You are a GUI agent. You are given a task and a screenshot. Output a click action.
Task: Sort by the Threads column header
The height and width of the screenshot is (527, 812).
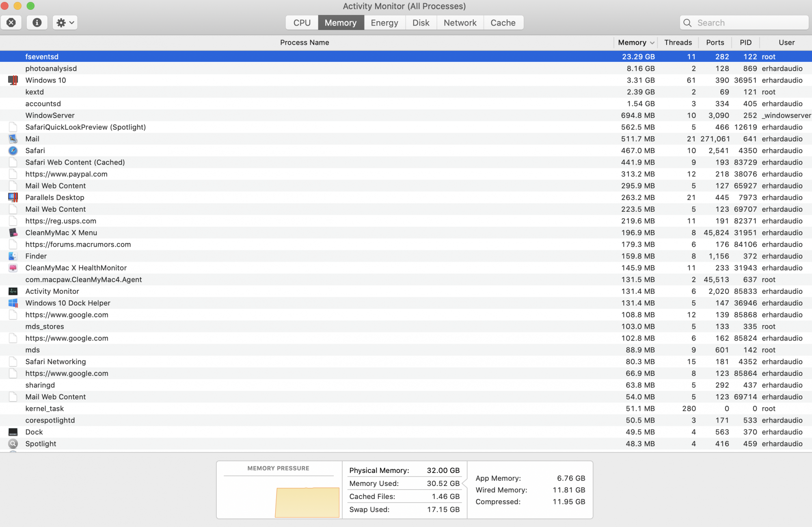coord(678,43)
